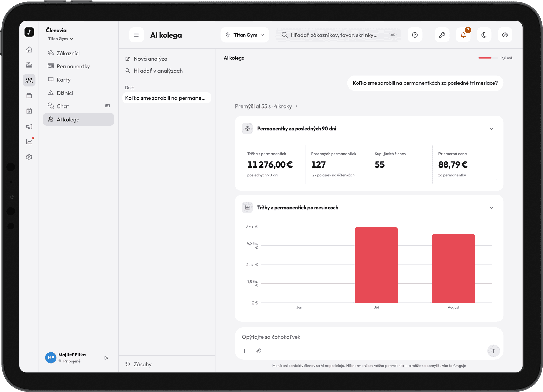Click the help question mark icon

[415, 35]
